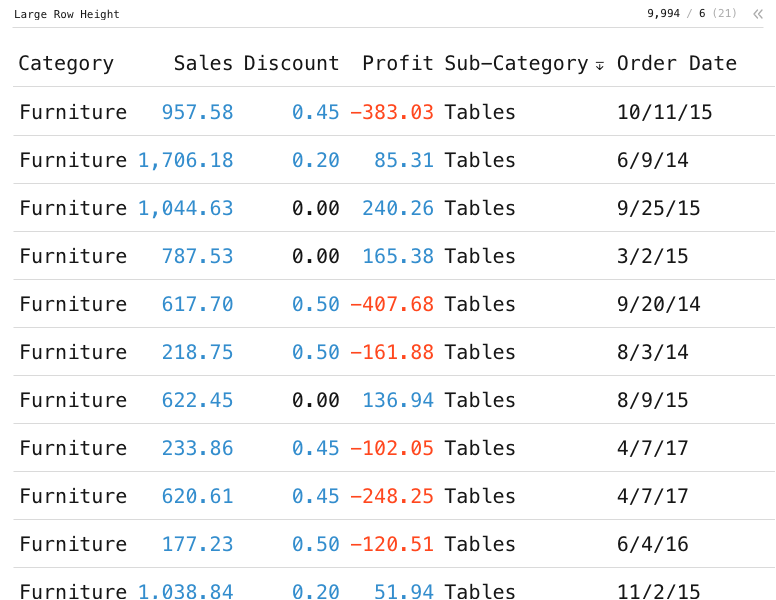
Task: Select Order Date 3/2/15
Action: click(652, 256)
